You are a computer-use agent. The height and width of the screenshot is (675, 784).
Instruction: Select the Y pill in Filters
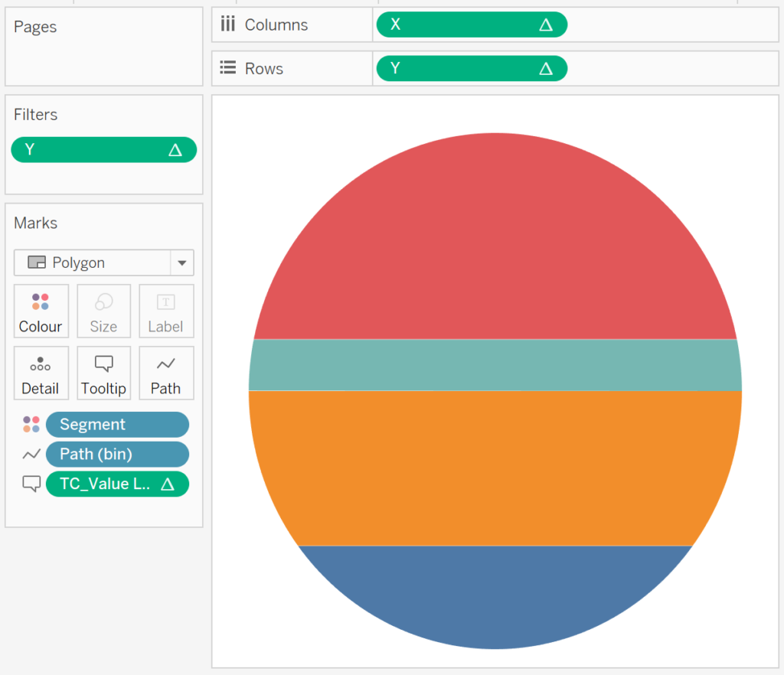click(x=103, y=149)
